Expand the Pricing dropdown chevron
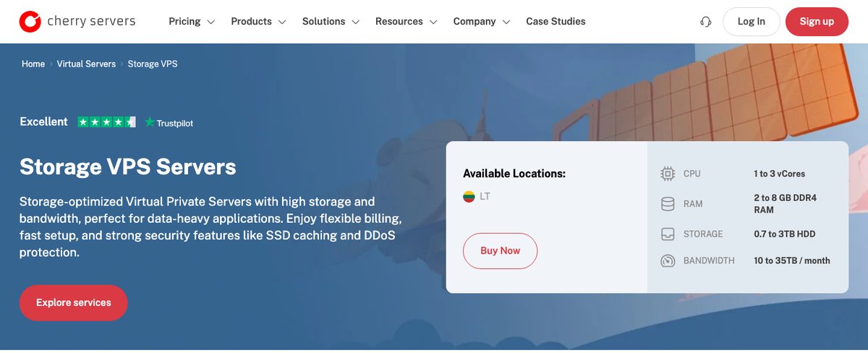This screenshot has width=868, height=353. click(211, 22)
